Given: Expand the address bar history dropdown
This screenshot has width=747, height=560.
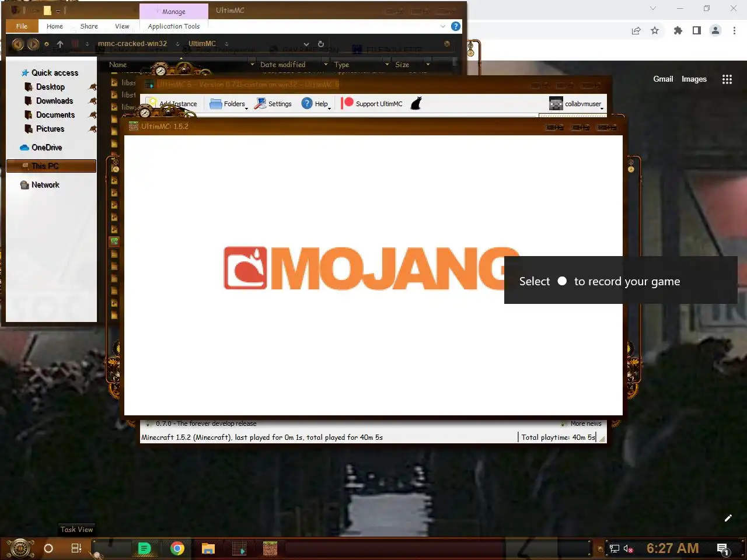Looking at the screenshot, I should (306, 44).
